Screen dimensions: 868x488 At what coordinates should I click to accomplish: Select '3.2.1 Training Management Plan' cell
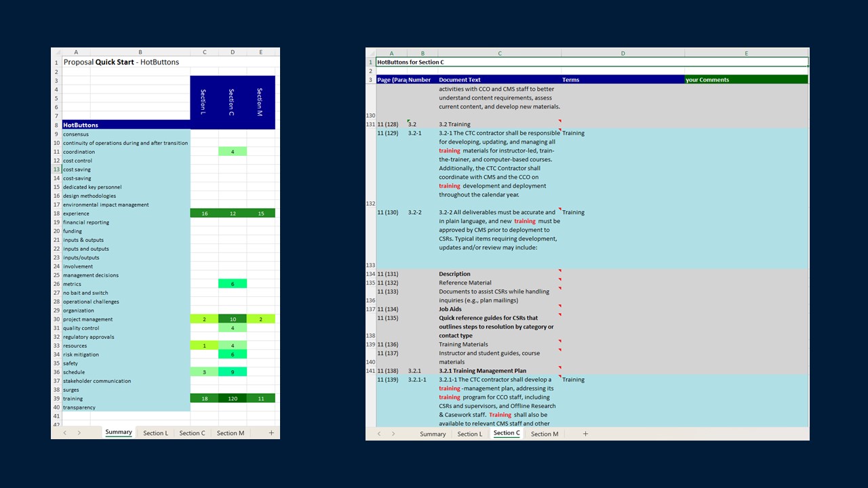(500, 371)
